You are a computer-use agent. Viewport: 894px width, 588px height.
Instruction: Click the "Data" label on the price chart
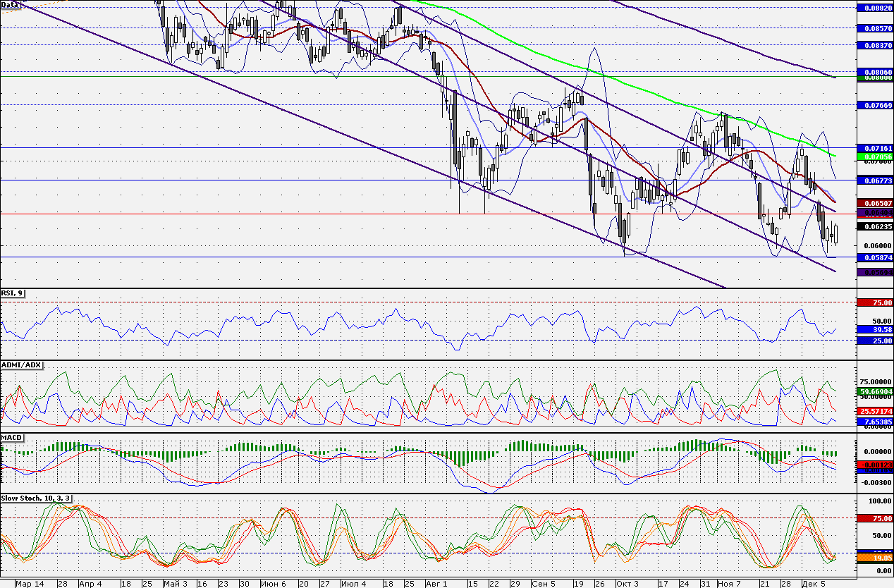pyautogui.click(x=9, y=5)
